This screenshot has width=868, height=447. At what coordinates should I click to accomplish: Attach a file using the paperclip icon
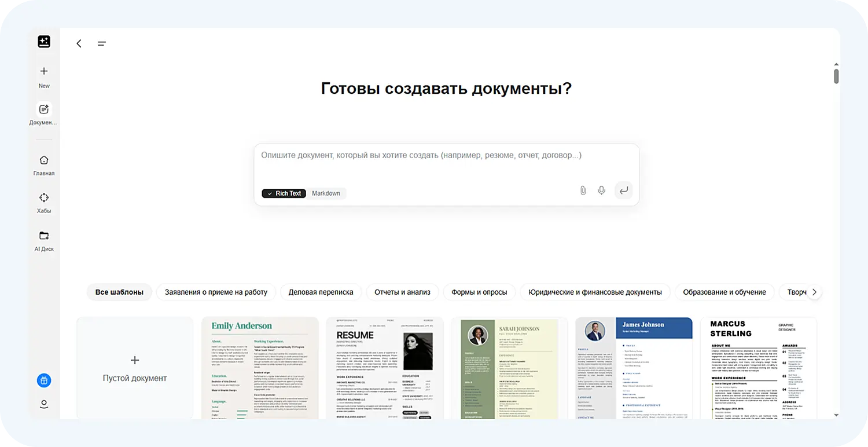[x=582, y=190]
